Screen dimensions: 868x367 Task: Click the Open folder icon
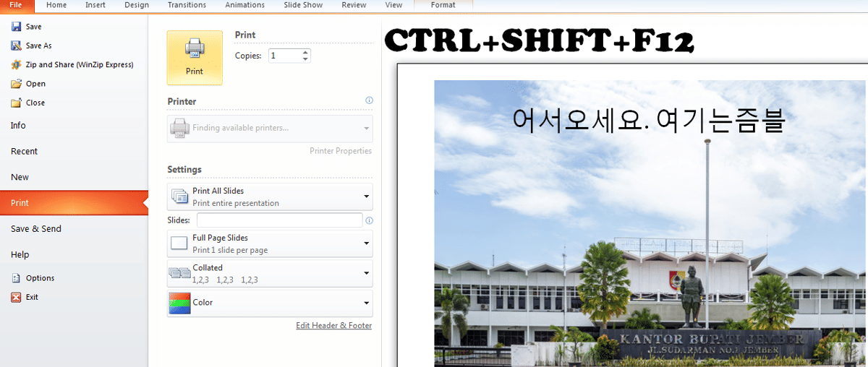[x=16, y=84]
